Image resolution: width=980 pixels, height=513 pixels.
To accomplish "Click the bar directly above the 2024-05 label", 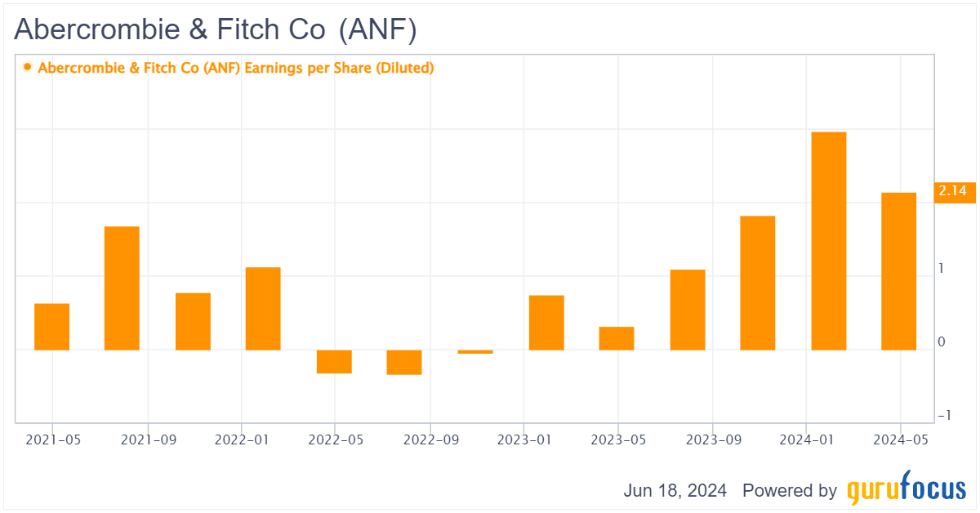I will click(x=898, y=271).
